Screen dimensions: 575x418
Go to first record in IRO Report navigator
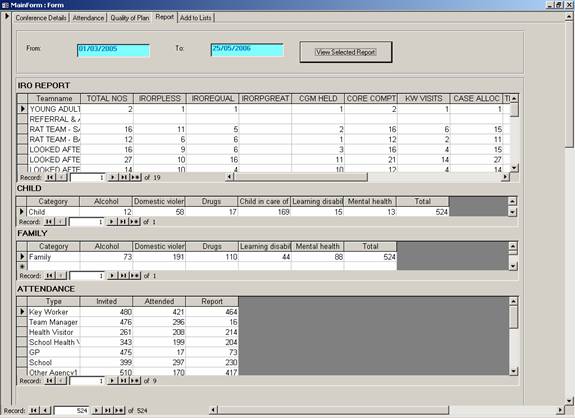coord(50,177)
